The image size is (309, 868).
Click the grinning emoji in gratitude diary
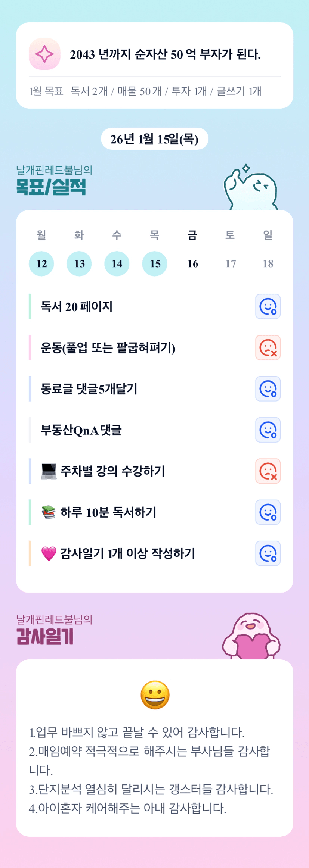(155, 695)
